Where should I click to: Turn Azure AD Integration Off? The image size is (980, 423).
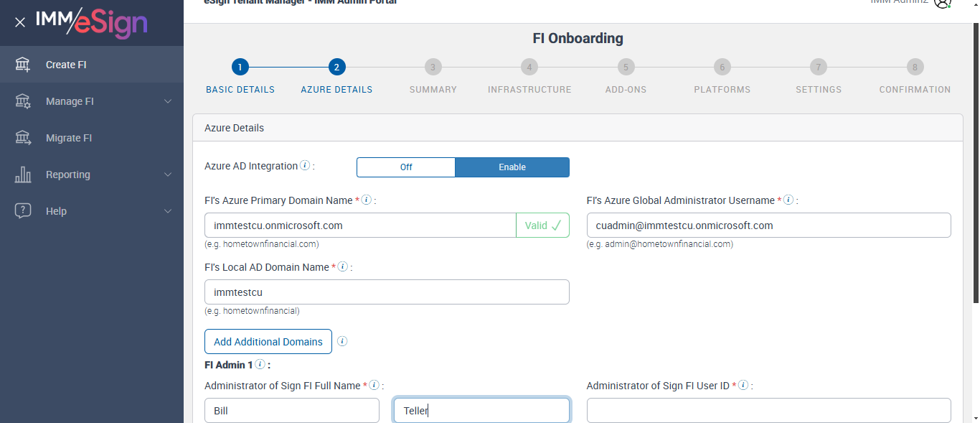coord(406,167)
